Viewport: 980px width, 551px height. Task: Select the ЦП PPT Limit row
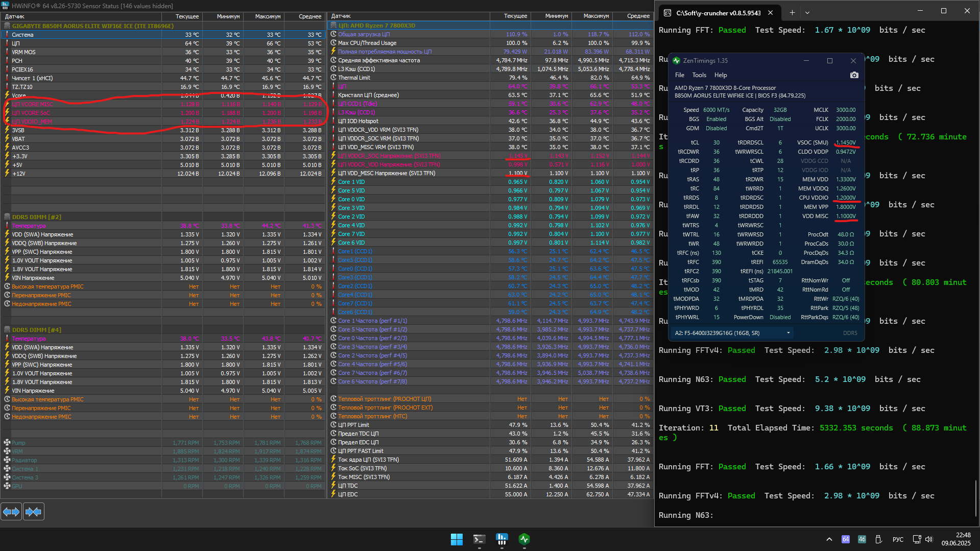click(490, 425)
